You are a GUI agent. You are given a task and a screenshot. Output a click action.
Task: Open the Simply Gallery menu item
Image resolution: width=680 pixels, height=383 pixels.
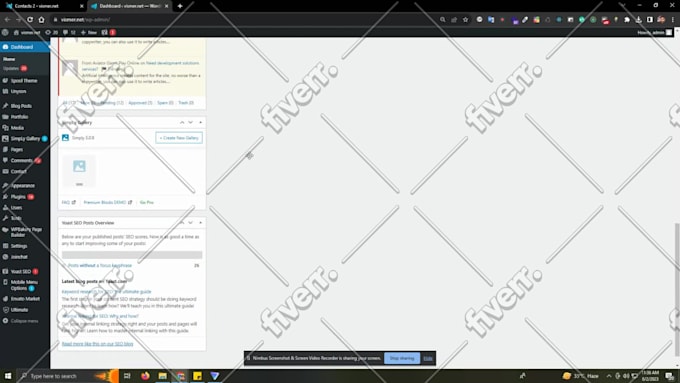tap(25, 138)
